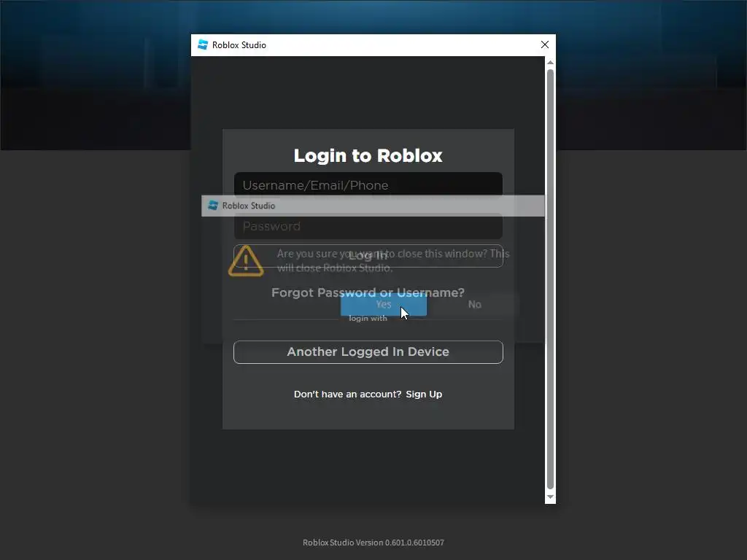Choose Another Logged In Device login
The height and width of the screenshot is (560, 747).
tap(368, 352)
